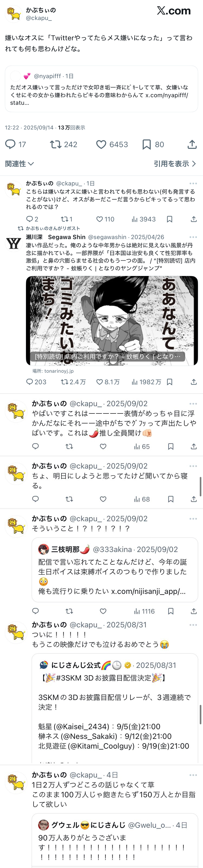This screenshot has width=203, height=868.
Task: Open more options on the そういうこと tweet
Action: point(193,519)
